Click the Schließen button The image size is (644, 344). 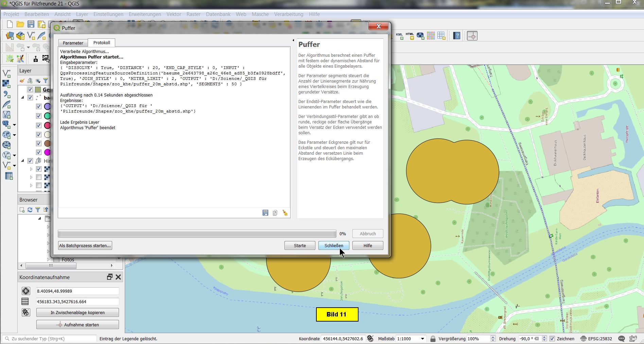coord(333,245)
